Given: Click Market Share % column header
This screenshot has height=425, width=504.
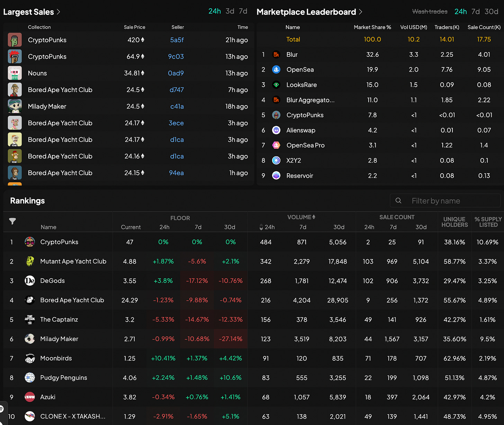Looking at the screenshot, I should coord(372,27).
